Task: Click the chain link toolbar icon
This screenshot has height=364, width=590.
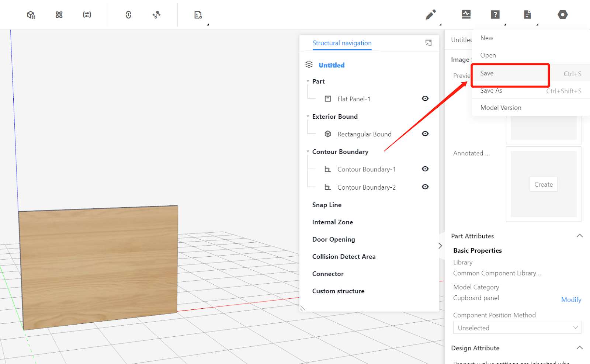Action: coord(128,15)
